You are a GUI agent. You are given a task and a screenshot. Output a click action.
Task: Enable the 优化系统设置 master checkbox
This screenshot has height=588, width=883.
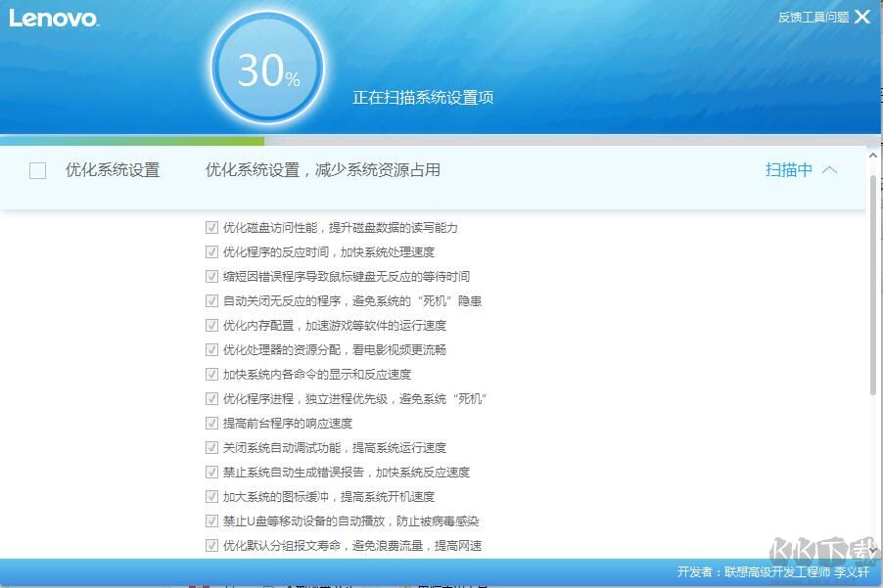pos(37,169)
